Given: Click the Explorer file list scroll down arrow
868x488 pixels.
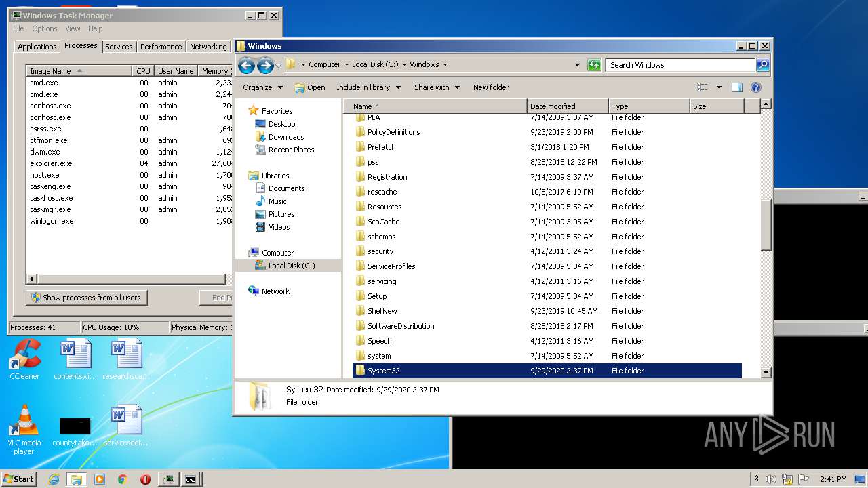Looking at the screenshot, I should click(x=766, y=372).
